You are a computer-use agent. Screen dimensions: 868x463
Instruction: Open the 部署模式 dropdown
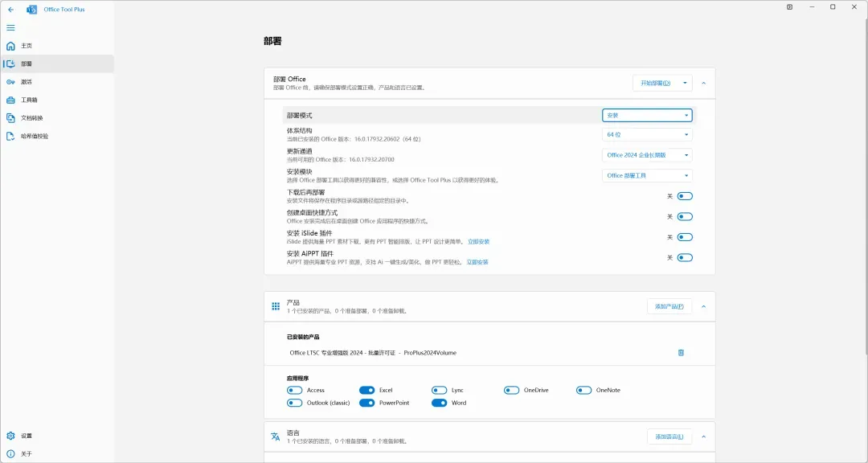tap(647, 115)
